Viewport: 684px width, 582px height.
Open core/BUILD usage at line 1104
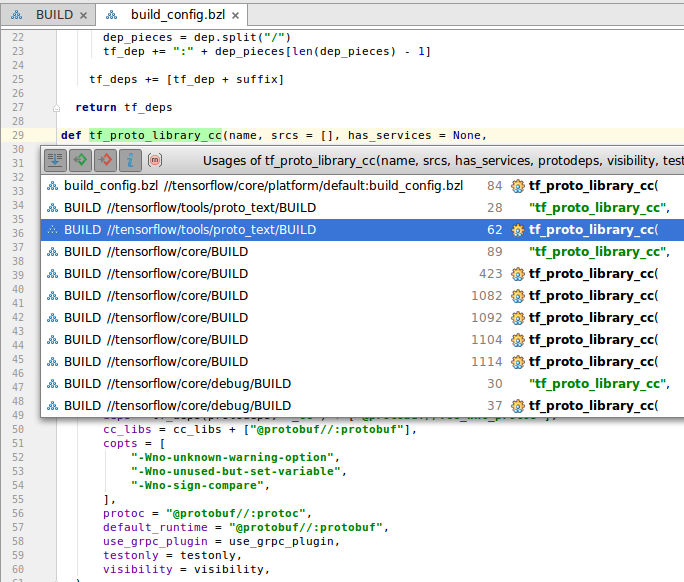(x=362, y=340)
